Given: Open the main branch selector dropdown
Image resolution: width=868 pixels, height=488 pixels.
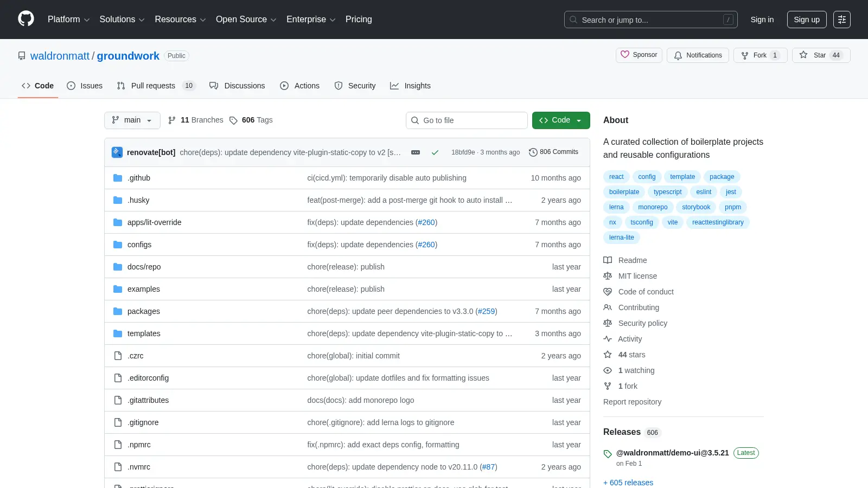Looking at the screenshot, I should pos(132,120).
